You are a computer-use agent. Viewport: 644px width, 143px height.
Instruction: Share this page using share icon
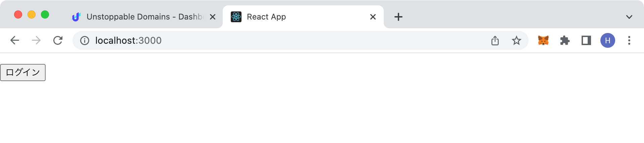[x=495, y=40]
